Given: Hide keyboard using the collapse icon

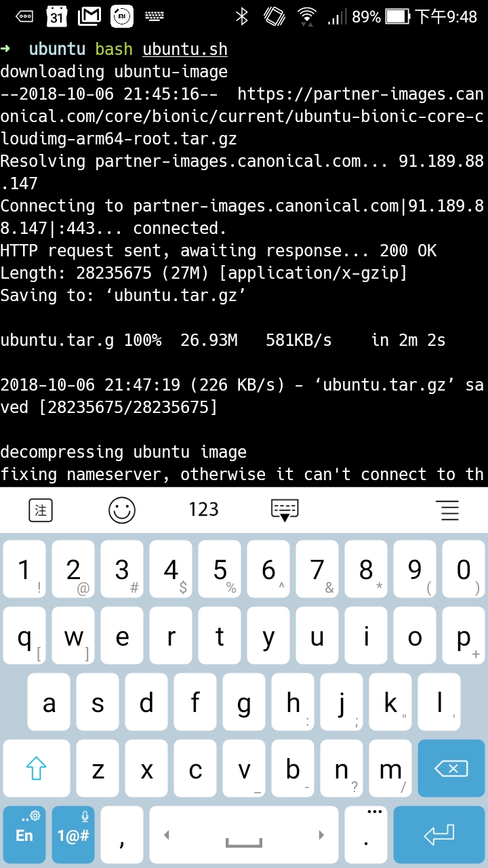Looking at the screenshot, I should (x=285, y=511).
